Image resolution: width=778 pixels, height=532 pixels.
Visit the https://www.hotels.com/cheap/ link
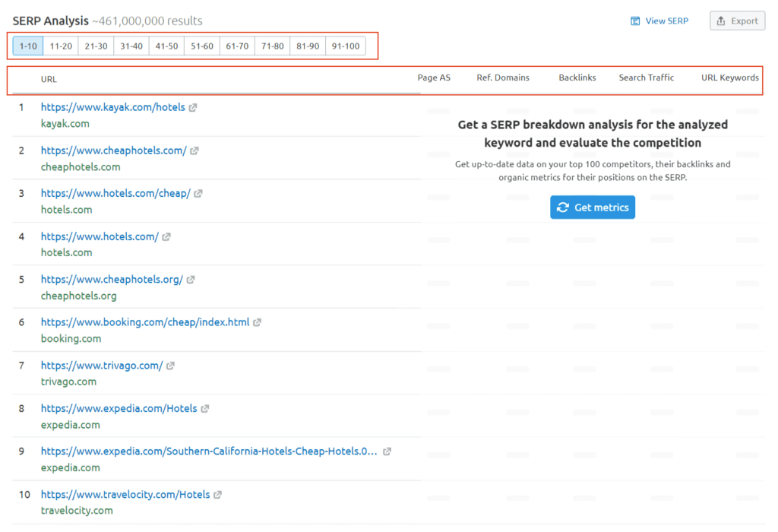pyautogui.click(x=115, y=194)
